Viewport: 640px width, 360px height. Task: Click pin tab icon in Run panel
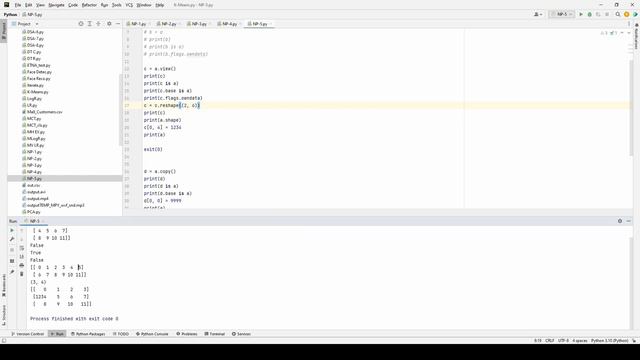coord(12,272)
